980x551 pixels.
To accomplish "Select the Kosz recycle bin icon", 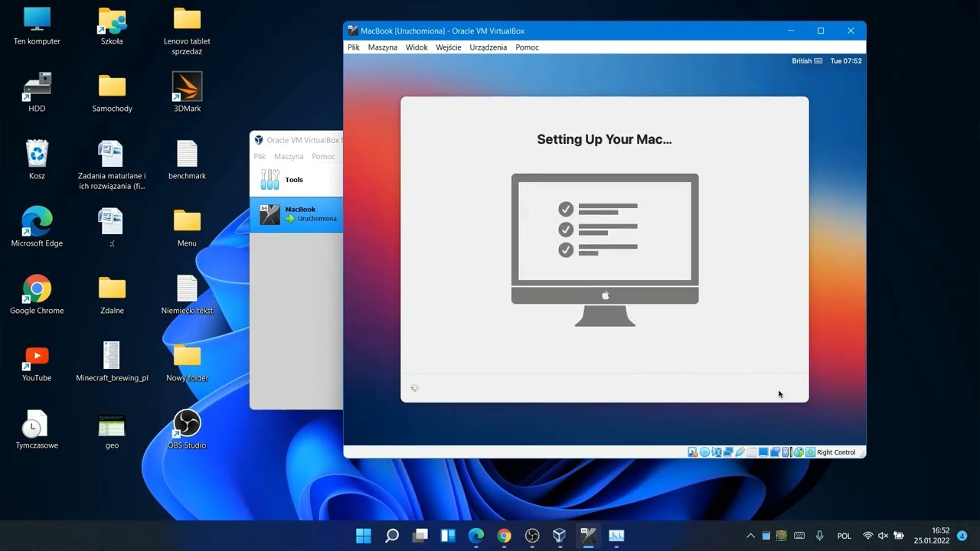I will click(x=37, y=161).
